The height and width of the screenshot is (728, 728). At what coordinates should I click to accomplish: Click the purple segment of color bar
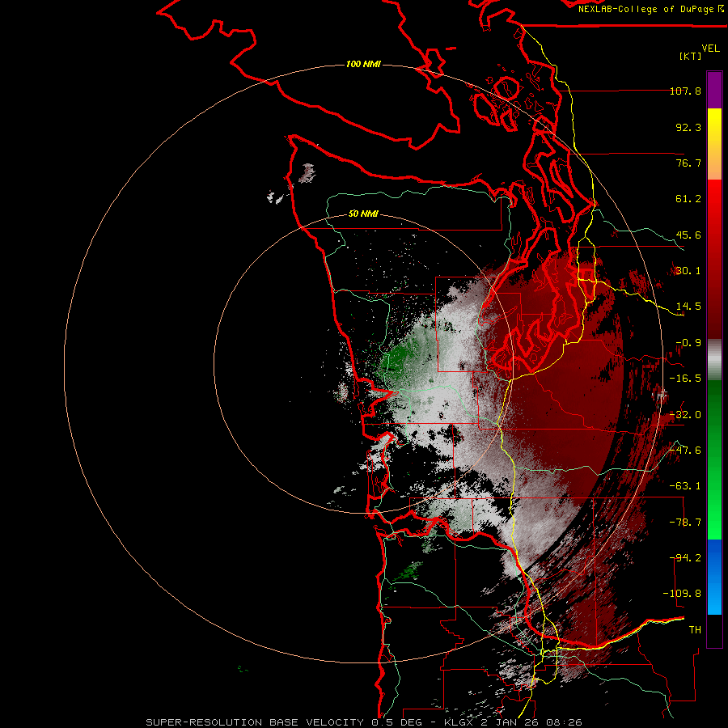coord(714,90)
